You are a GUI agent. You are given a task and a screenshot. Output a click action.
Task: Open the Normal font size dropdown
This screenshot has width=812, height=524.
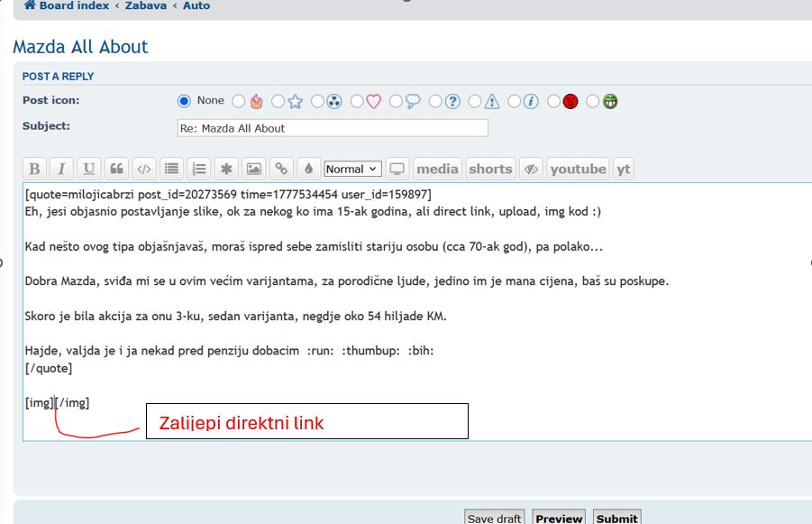click(352, 169)
